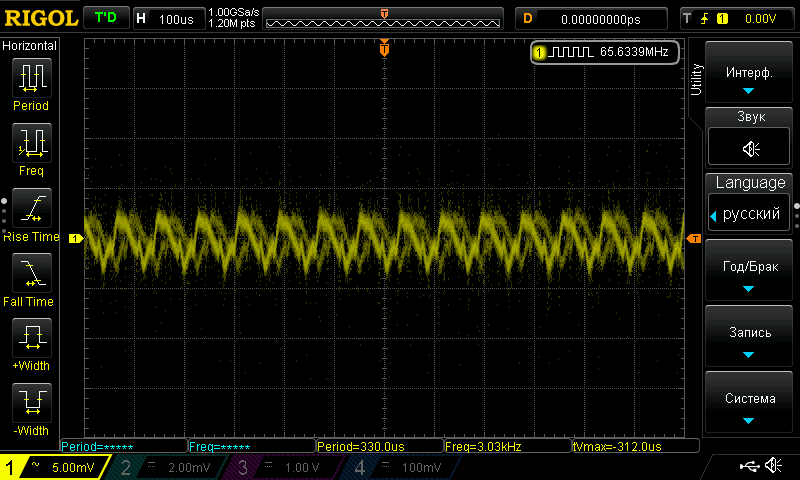Select the Freq measurement icon

[31, 143]
